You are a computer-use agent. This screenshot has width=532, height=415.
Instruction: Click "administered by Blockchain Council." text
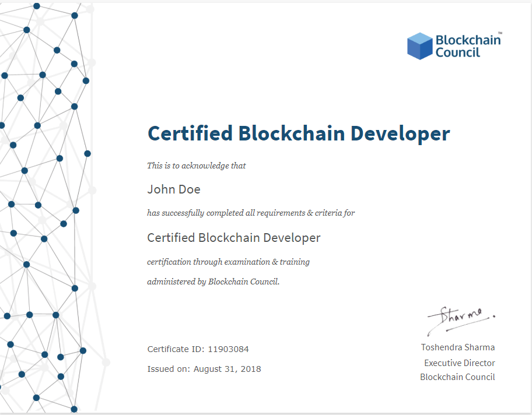click(213, 282)
